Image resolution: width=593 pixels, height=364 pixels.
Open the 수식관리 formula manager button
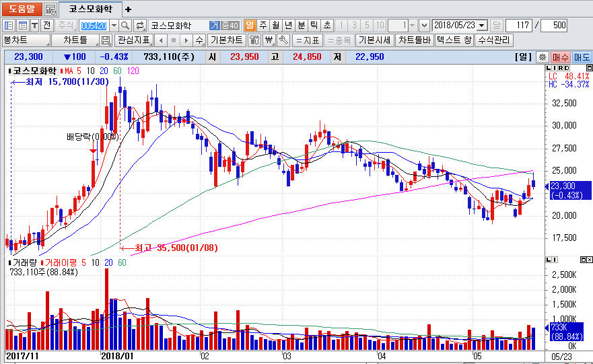[495, 40]
